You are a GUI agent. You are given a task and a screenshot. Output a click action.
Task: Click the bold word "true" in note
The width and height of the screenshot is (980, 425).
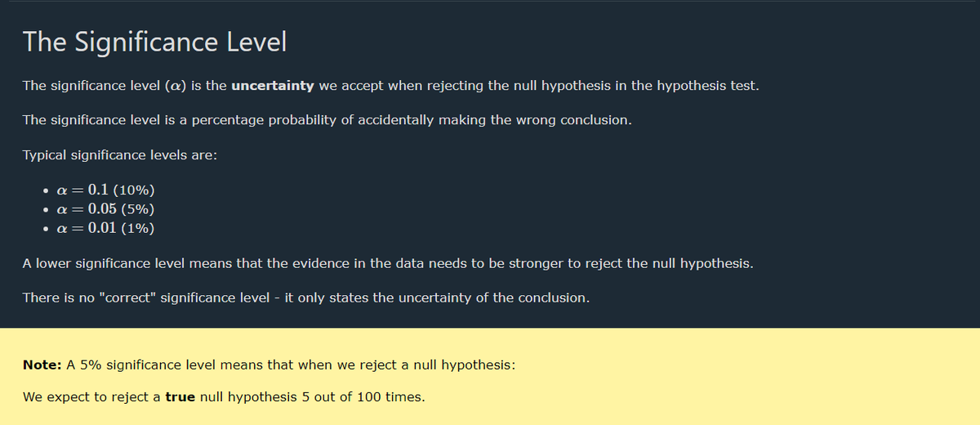click(x=180, y=397)
